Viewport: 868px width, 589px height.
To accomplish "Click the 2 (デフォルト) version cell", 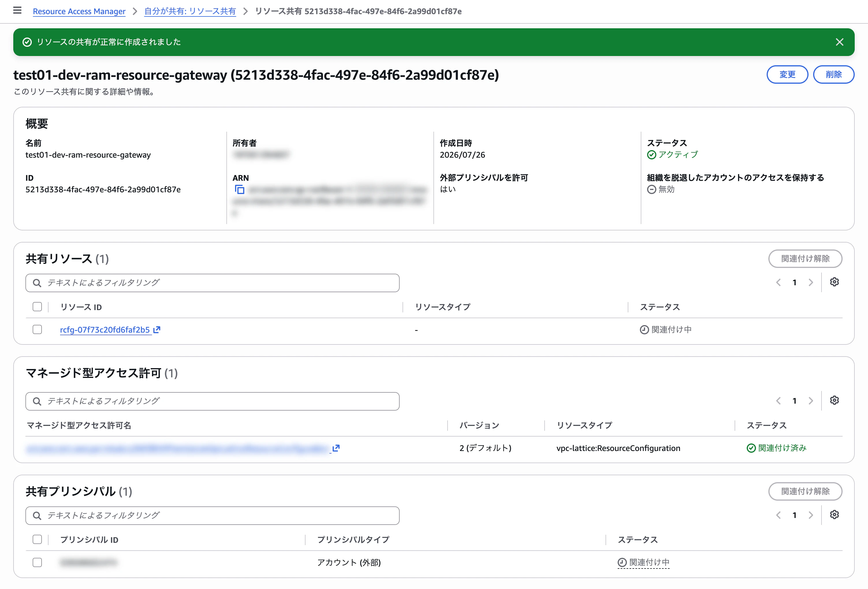I will [485, 448].
